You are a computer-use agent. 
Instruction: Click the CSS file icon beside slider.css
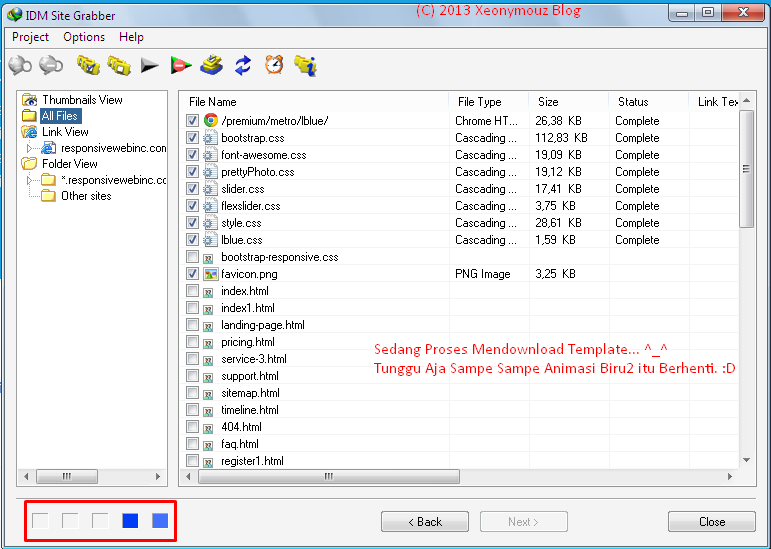tap(210, 189)
